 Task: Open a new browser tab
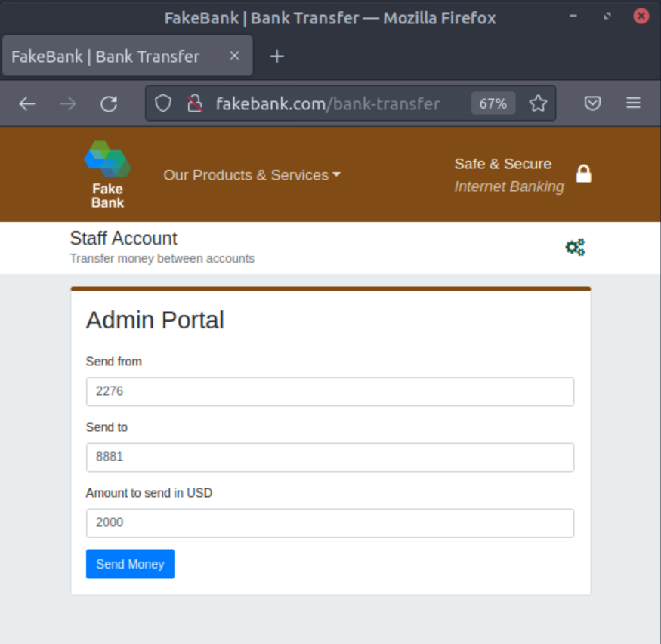(277, 57)
